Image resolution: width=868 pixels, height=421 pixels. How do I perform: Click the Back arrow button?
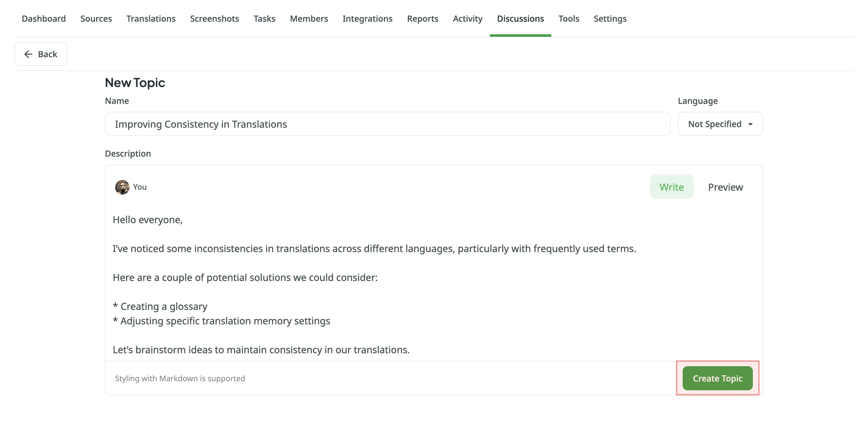(x=41, y=54)
